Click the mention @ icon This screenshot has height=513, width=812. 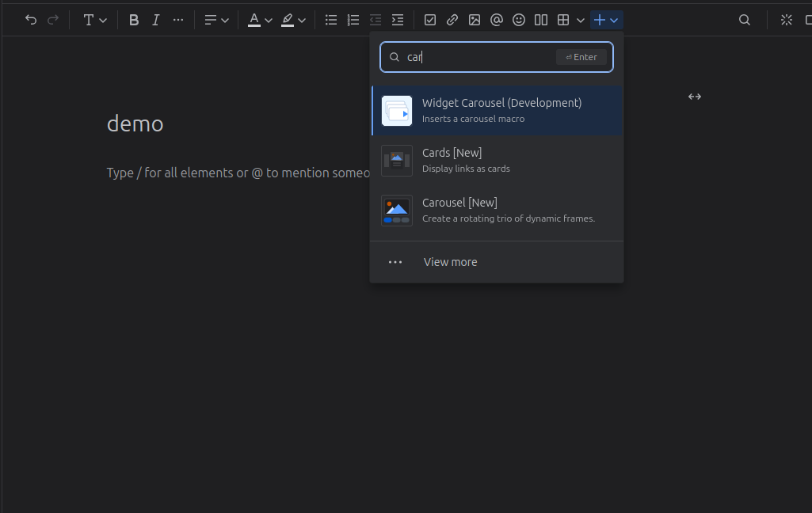pyautogui.click(x=497, y=21)
